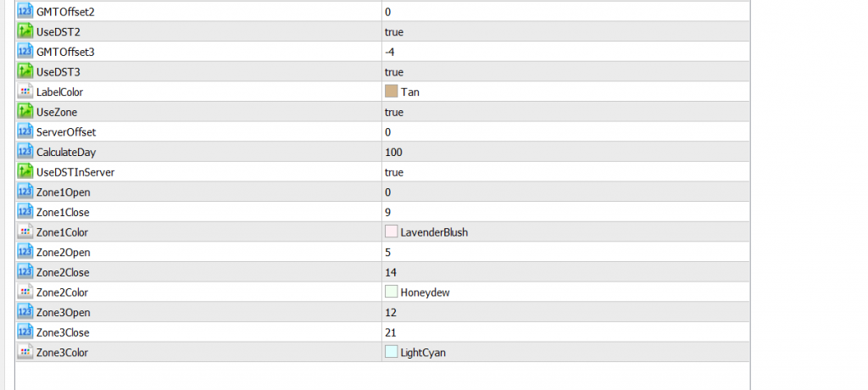Viewport: 868px width, 390px height.
Task: Toggle the UseDSTInServer true value
Action: 565,172
